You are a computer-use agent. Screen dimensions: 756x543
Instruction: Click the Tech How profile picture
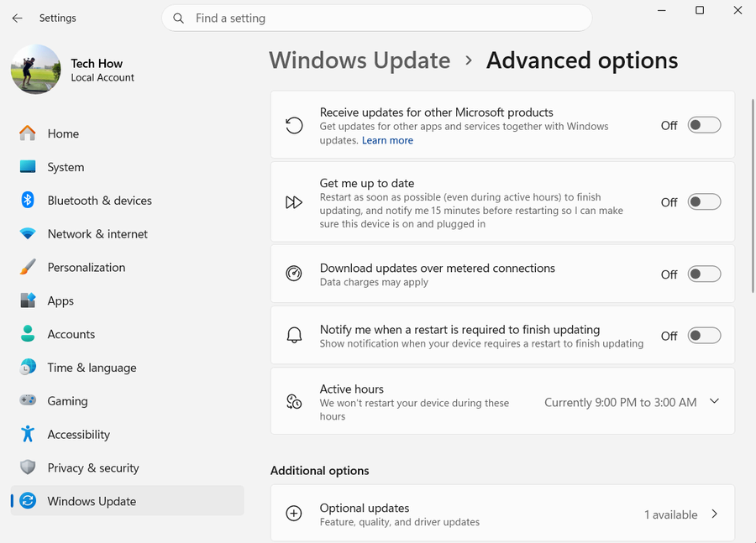coord(36,70)
